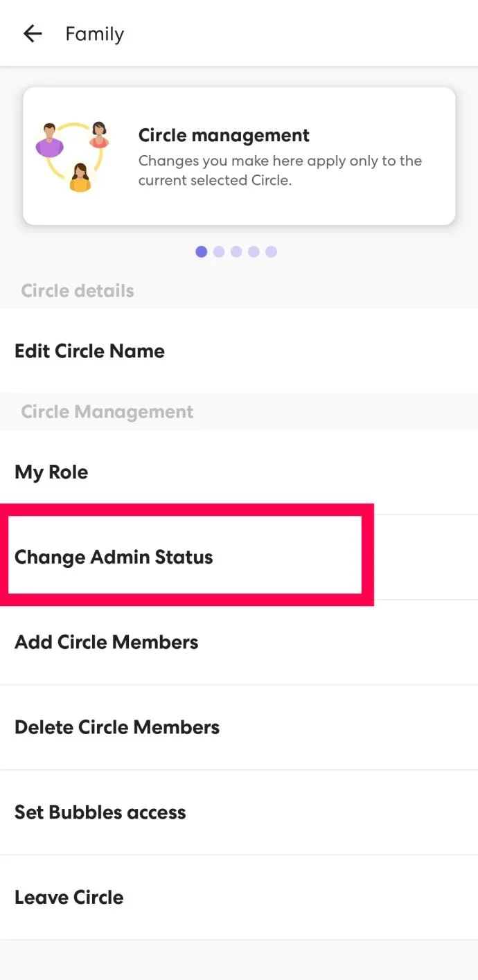Image resolution: width=478 pixels, height=980 pixels.
Task: Open Set Bubbles access
Action: (100, 812)
